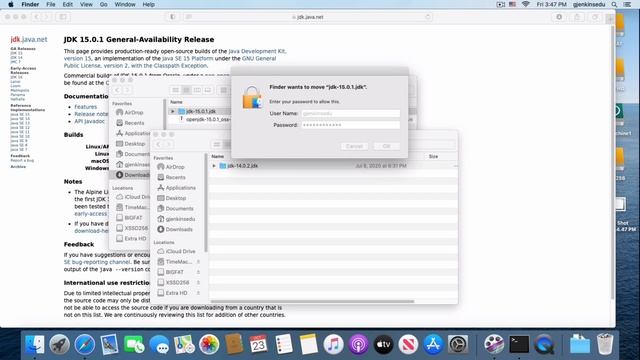Click the Safari address bar
The height and width of the screenshot is (360, 640).
[308, 17]
